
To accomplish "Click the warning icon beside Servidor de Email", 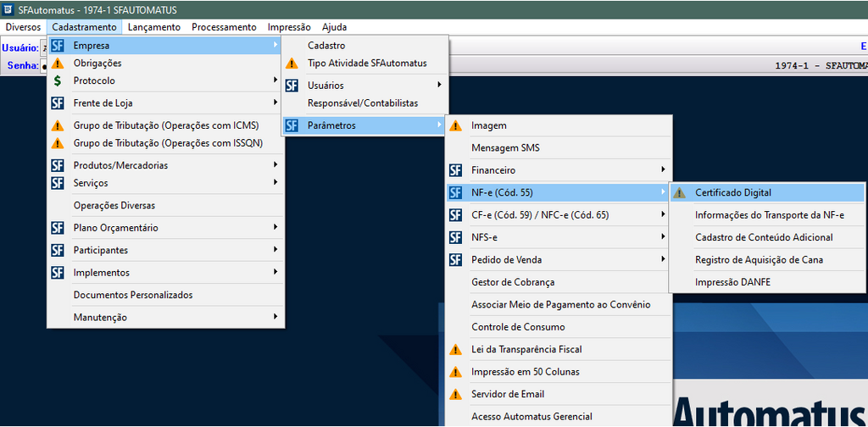I will pos(456,395).
